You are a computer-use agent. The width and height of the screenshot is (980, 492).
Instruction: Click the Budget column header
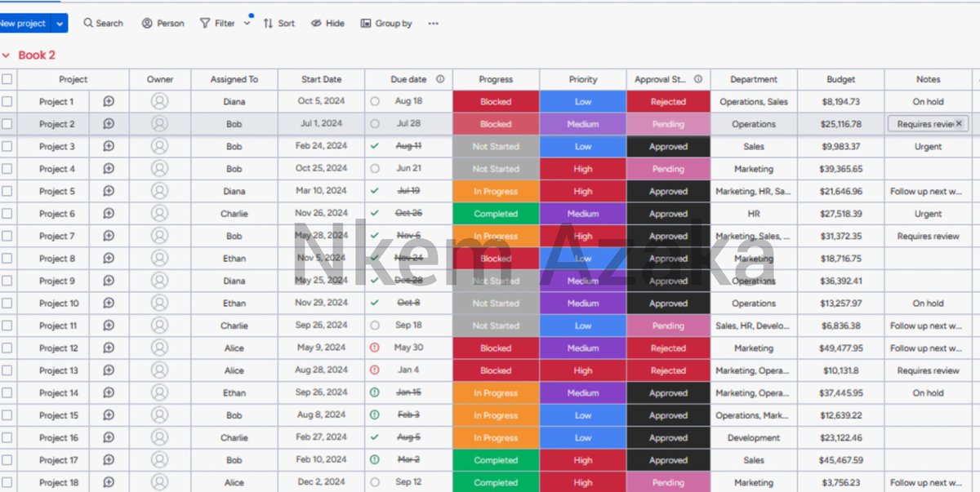coord(840,79)
